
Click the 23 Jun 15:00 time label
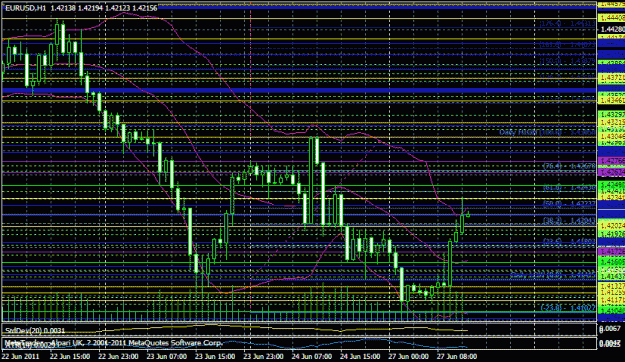215,356
